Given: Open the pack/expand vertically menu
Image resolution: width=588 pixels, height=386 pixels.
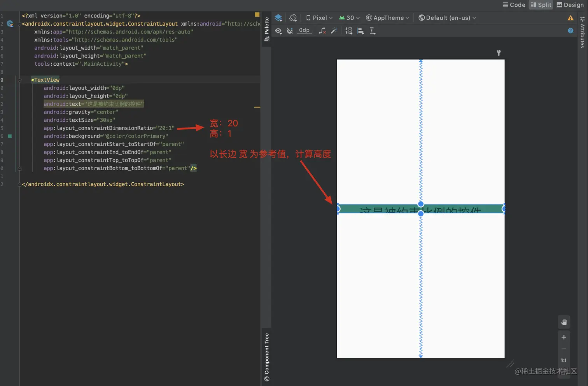Looking at the screenshot, I should 349,31.
